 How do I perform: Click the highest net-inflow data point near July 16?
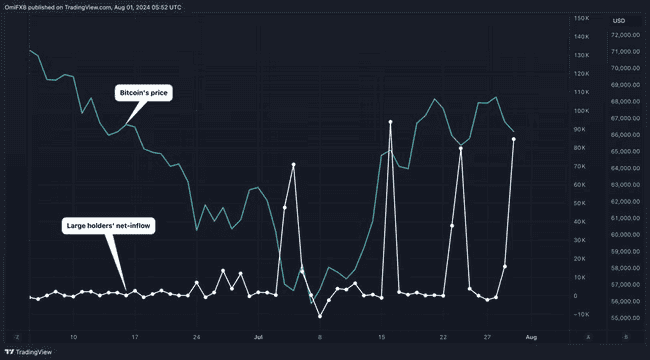390,122
